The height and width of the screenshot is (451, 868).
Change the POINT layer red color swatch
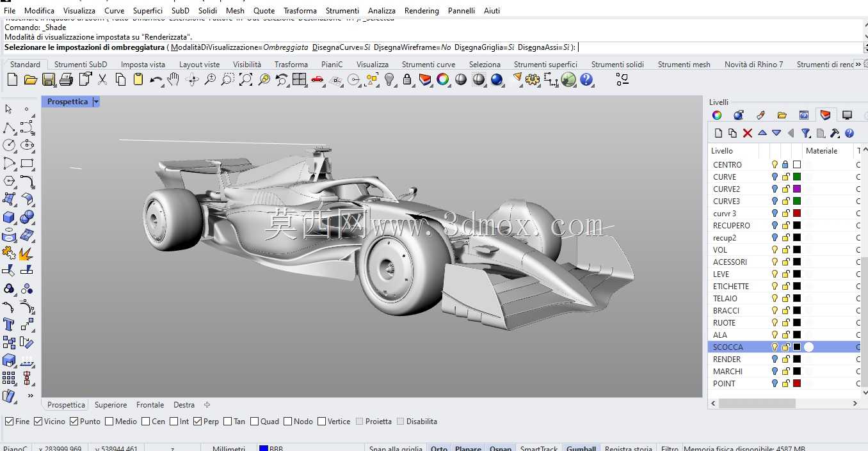coord(797,383)
